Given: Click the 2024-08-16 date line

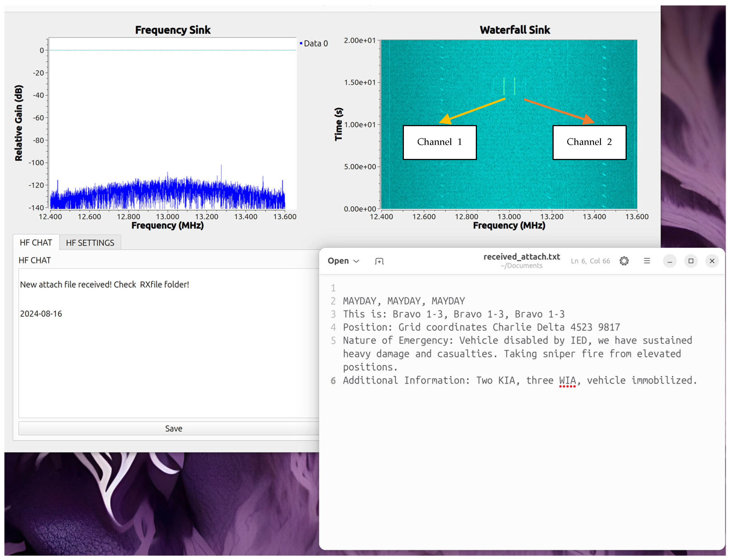Looking at the screenshot, I should [41, 314].
